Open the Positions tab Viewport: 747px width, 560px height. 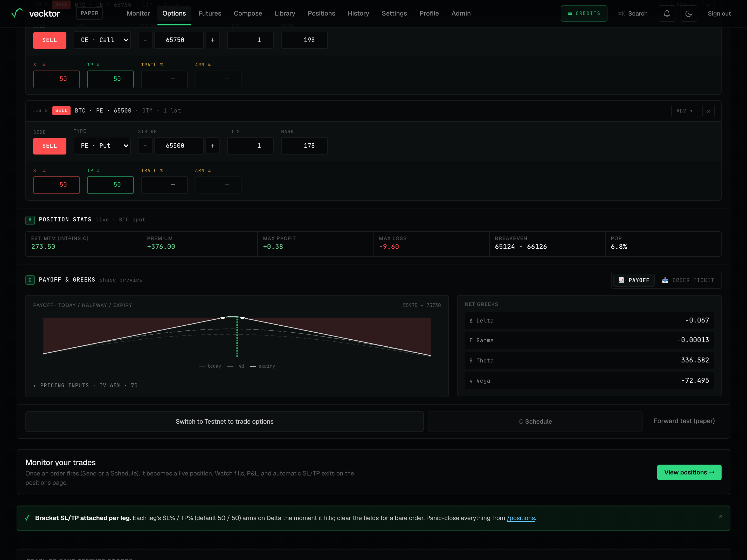click(321, 13)
